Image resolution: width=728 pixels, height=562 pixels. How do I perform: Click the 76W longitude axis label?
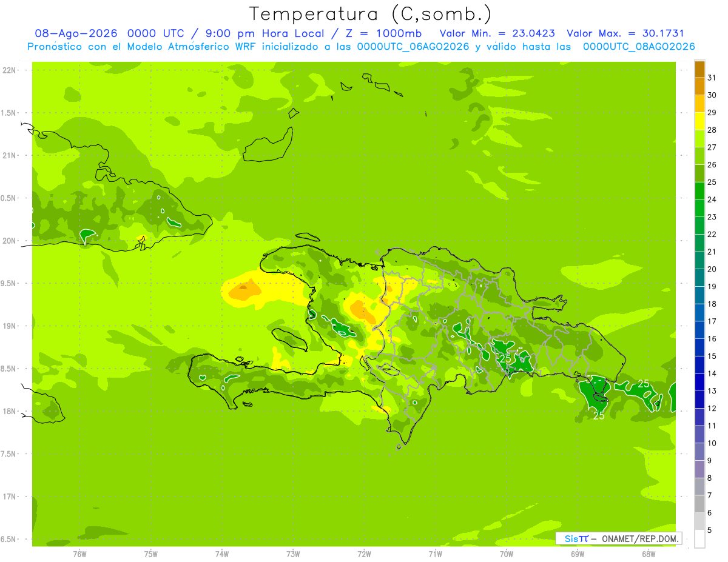click(79, 554)
